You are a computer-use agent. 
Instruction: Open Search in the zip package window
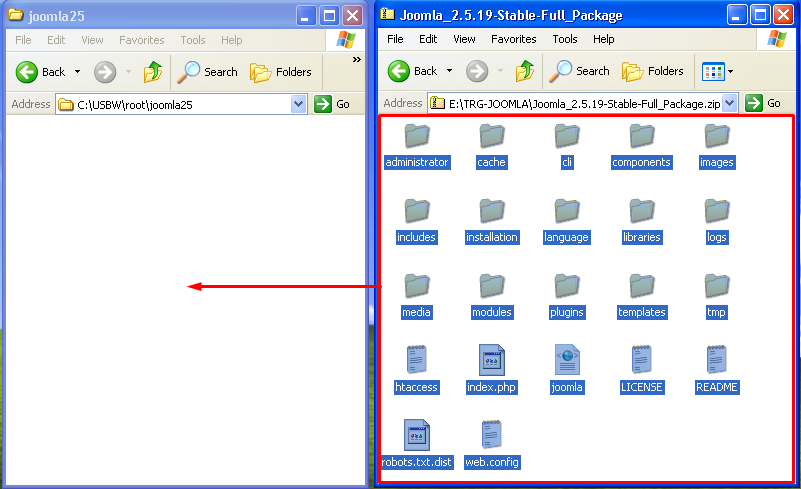[x=579, y=71]
